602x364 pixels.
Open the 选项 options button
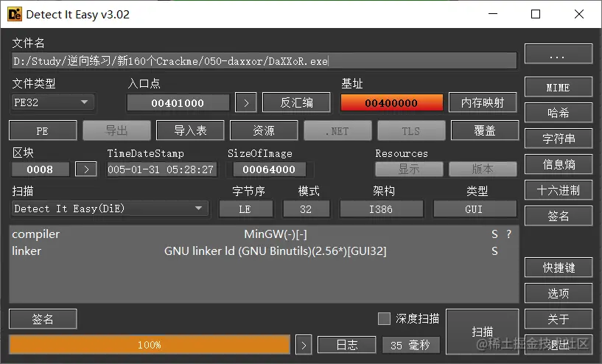(559, 293)
